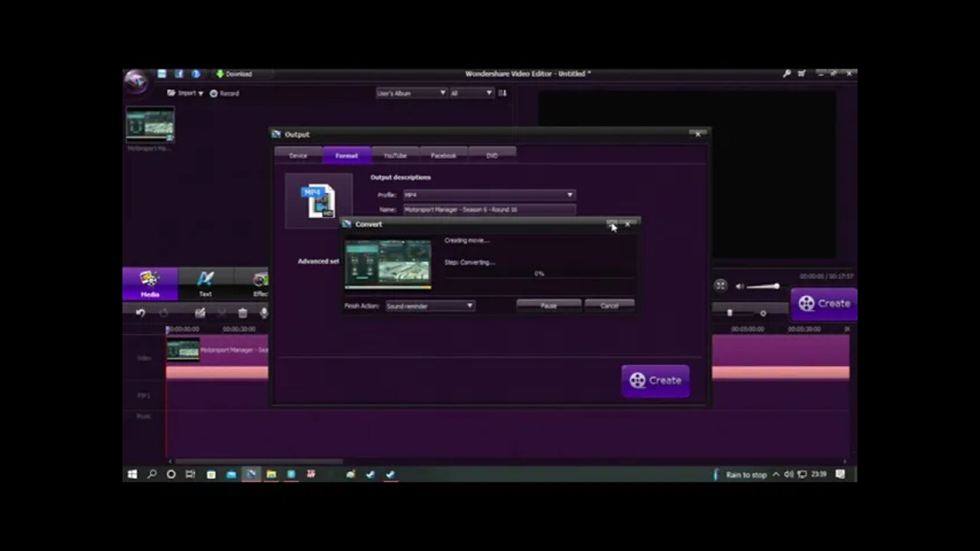Expand the All filter dropdown

(x=471, y=93)
